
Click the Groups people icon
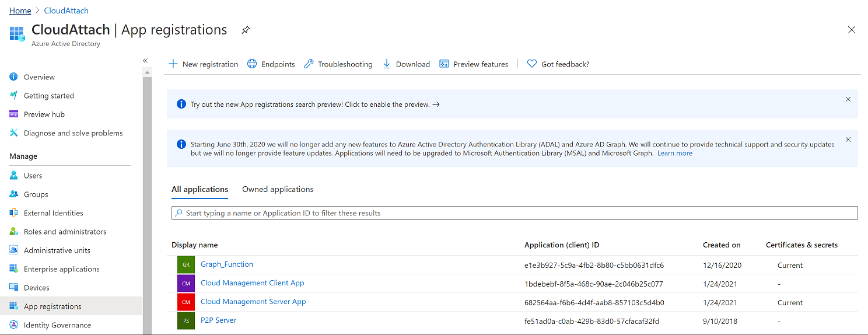14,194
